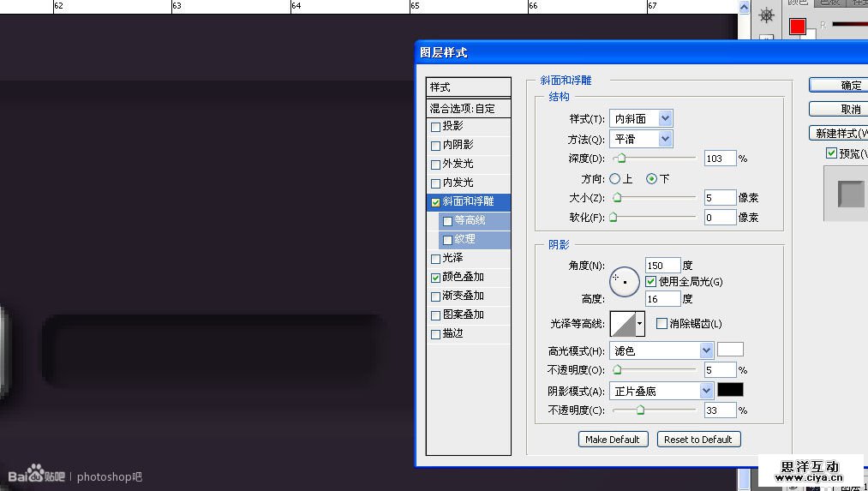Click the Make Default button
This screenshot has width=868, height=491.
point(612,440)
